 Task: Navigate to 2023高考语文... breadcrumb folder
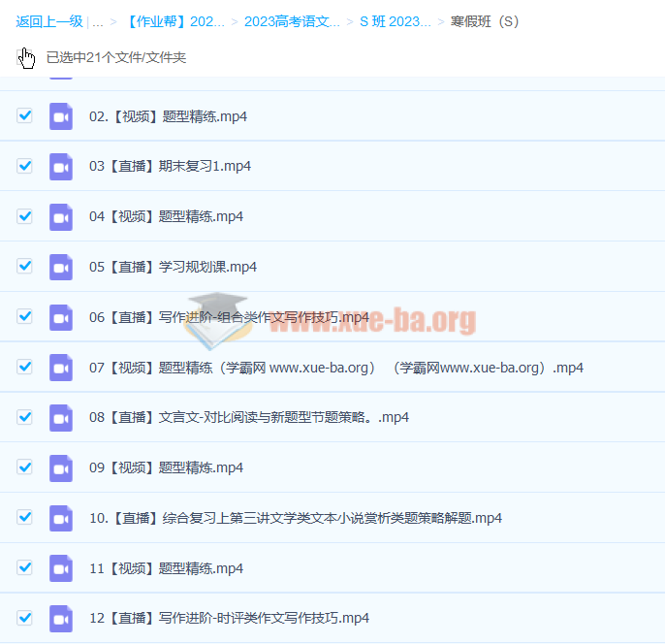click(x=292, y=21)
